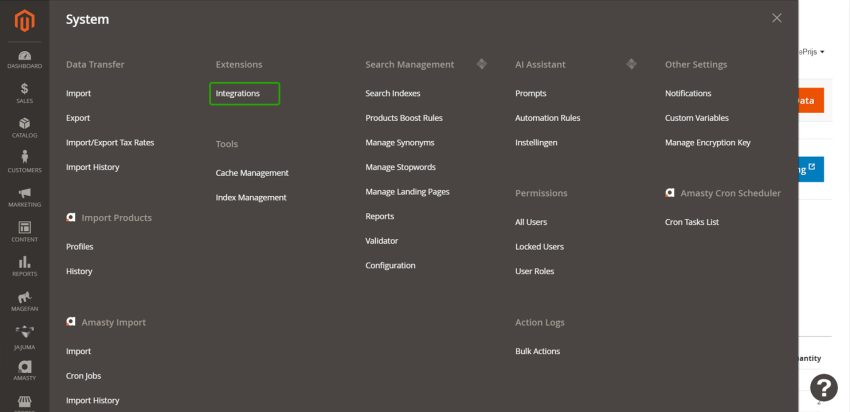Expand the account dropdown arrow top right
The height and width of the screenshot is (412, 850).
[x=822, y=52]
